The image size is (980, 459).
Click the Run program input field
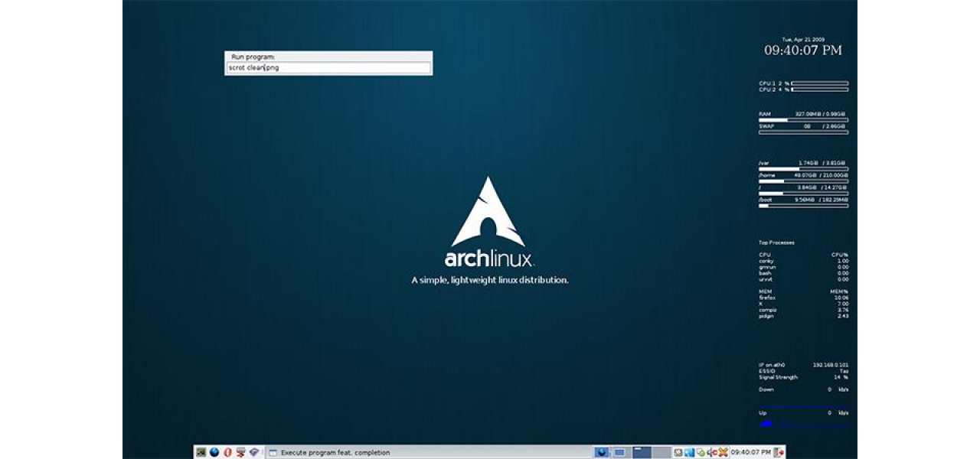(x=328, y=67)
